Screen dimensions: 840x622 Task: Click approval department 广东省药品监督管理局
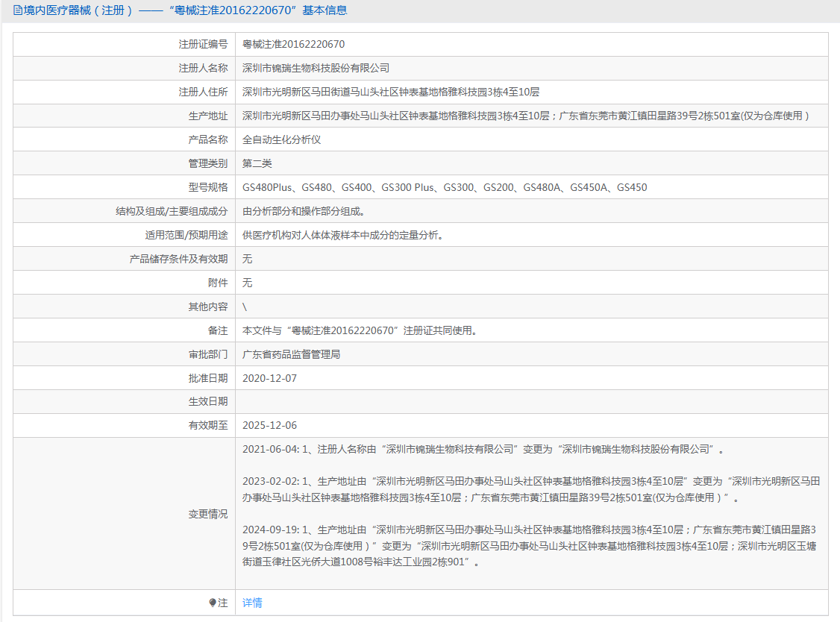pyautogui.click(x=291, y=354)
